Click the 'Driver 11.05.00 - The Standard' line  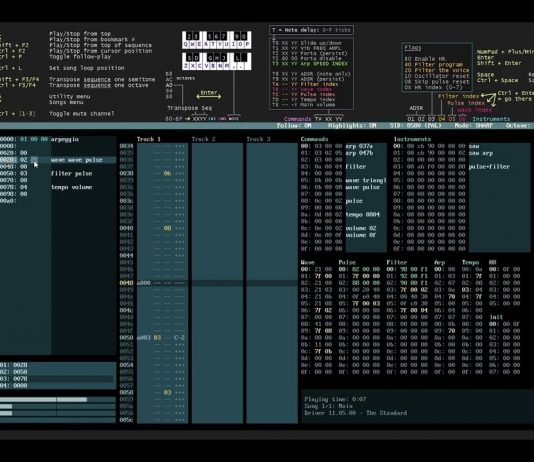pyautogui.click(x=355, y=413)
